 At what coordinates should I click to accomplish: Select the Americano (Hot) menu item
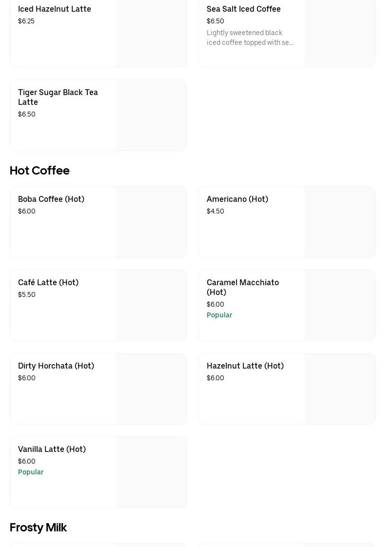pos(237,199)
